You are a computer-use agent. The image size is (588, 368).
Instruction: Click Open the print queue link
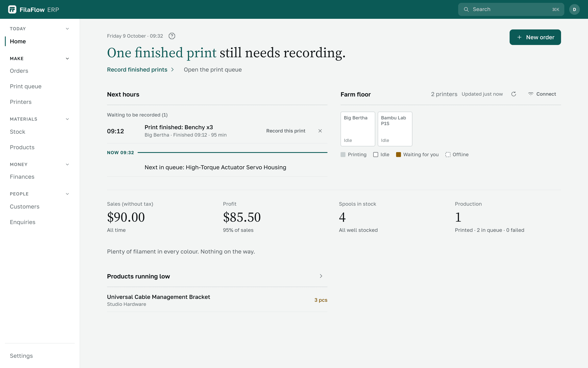213,70
